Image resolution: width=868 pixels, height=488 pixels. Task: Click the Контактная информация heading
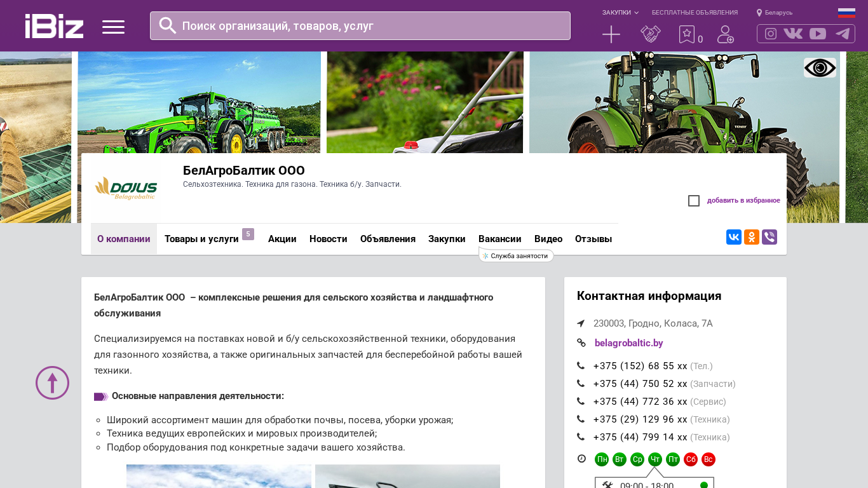[649, 296]
